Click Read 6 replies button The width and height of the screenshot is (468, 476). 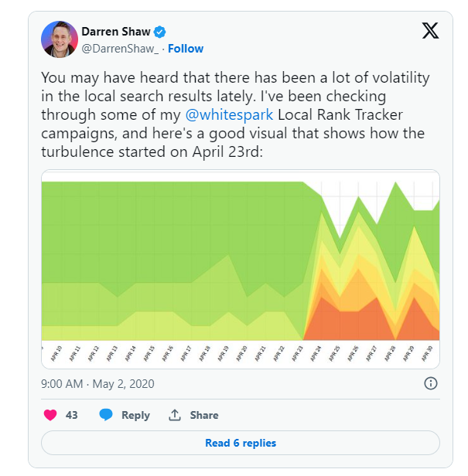point(241,443)
